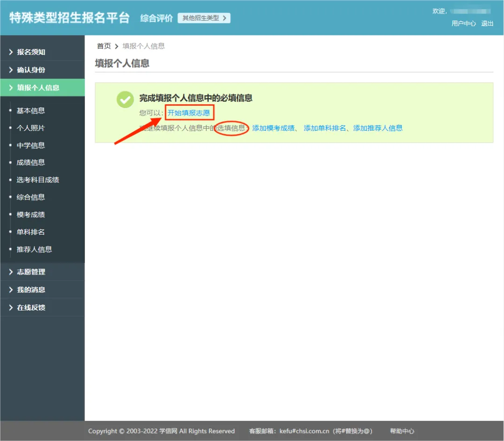
Task: Click the green success checkmark icon
Action: pos(125,99)
